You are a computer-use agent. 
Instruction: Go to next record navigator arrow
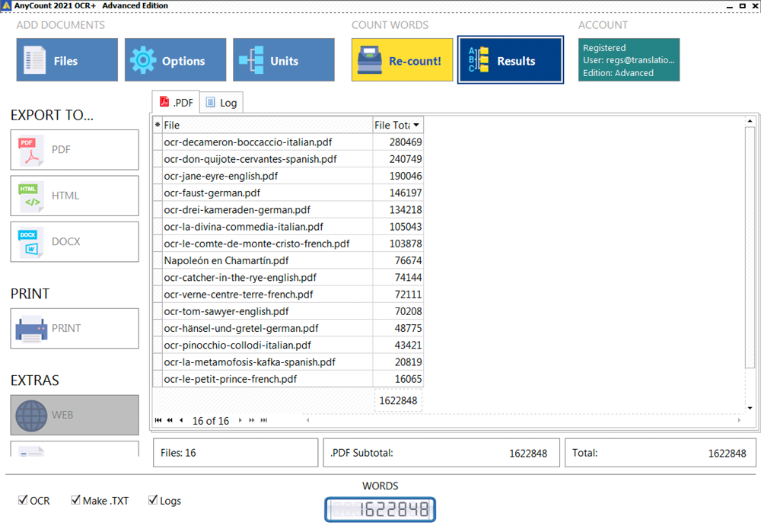pos(240,420)
